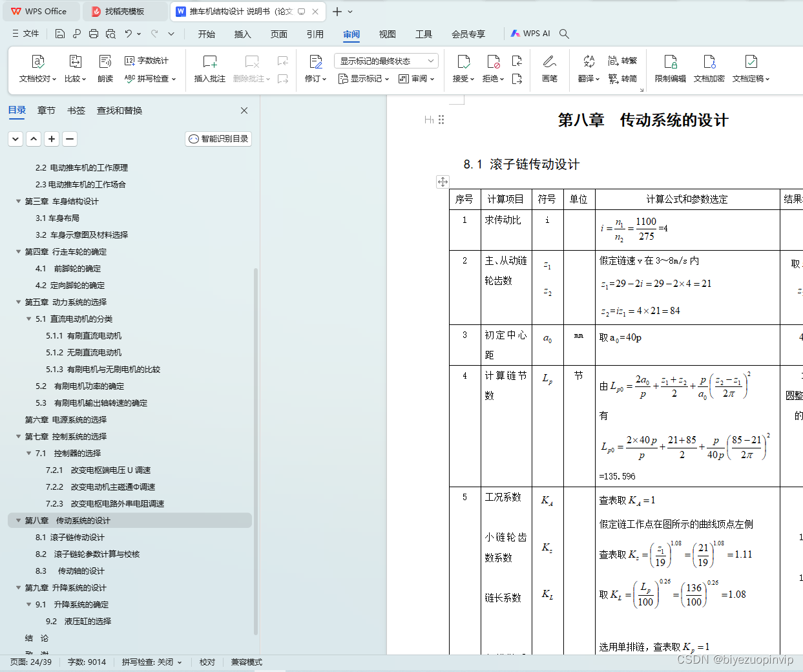Open 限制编辑 restrict editing
Screen dimensions: 803x672
[671, 69]
